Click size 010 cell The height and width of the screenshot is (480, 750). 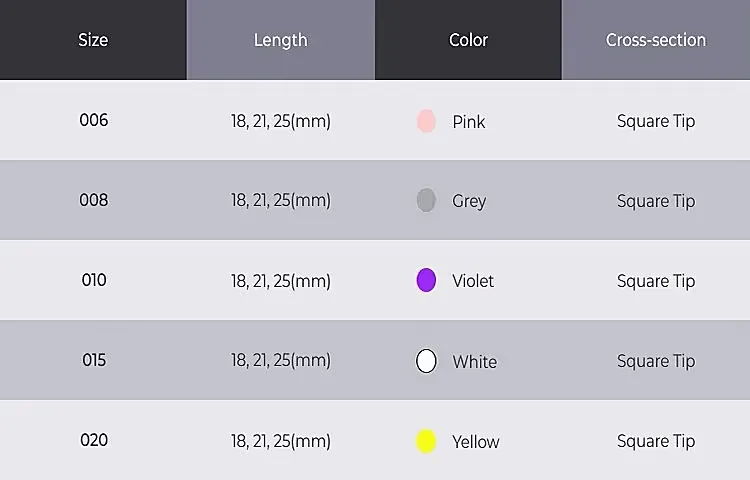point(94,280)
